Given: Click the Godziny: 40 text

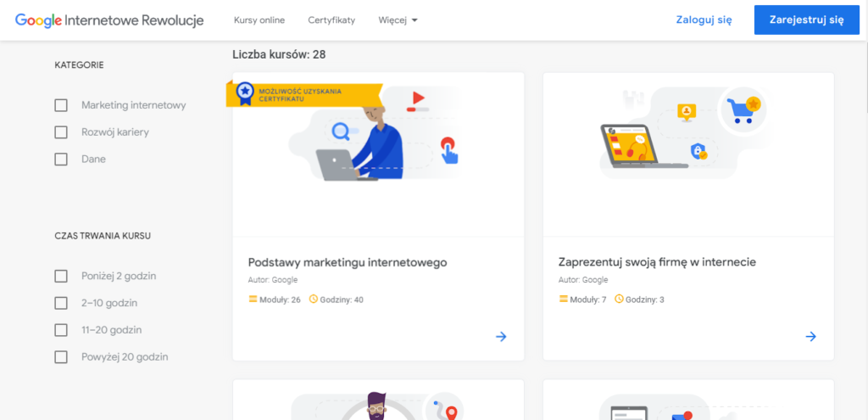Looking at the screenshot, I should click(342, 300).
